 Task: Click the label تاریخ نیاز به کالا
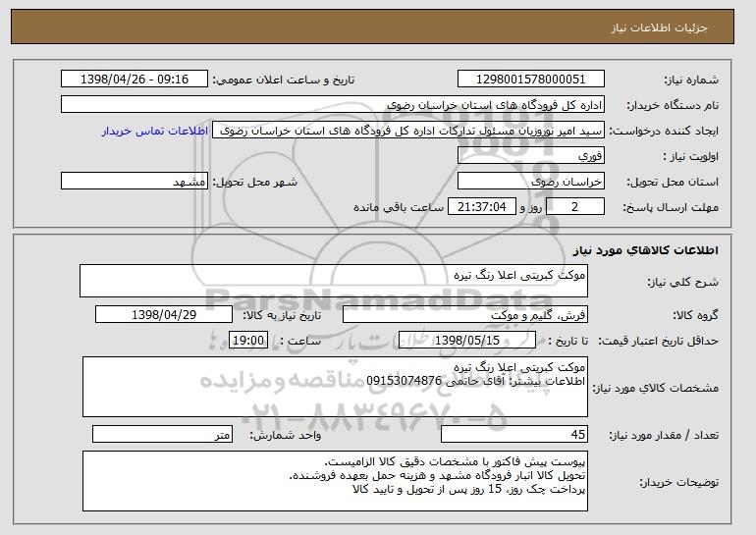[282, 315]
